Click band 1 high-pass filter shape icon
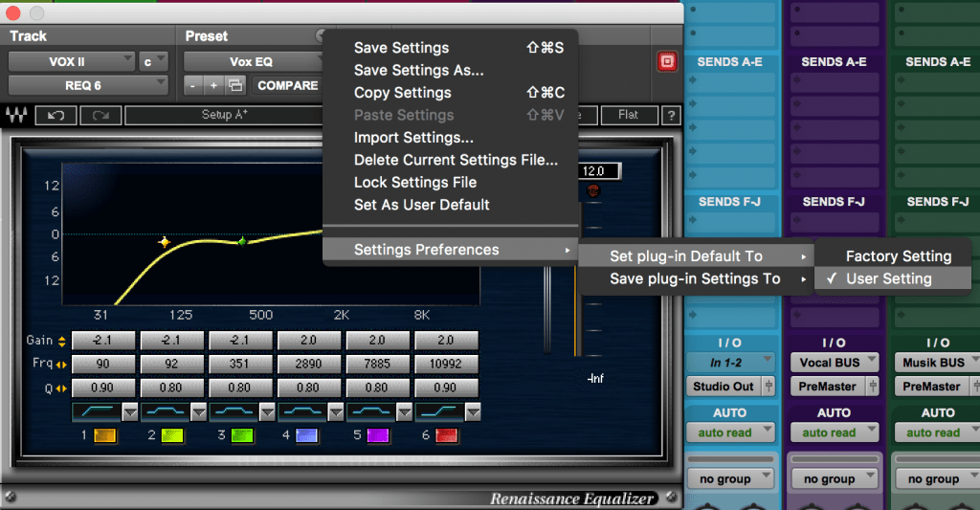This screenshot has width=980, height=510. 97,411
